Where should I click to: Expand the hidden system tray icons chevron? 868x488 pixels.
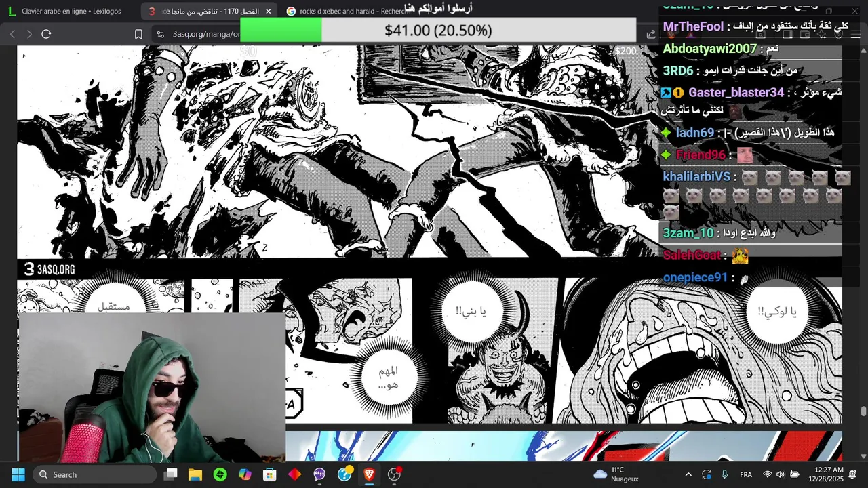click(x=688, y=474)
